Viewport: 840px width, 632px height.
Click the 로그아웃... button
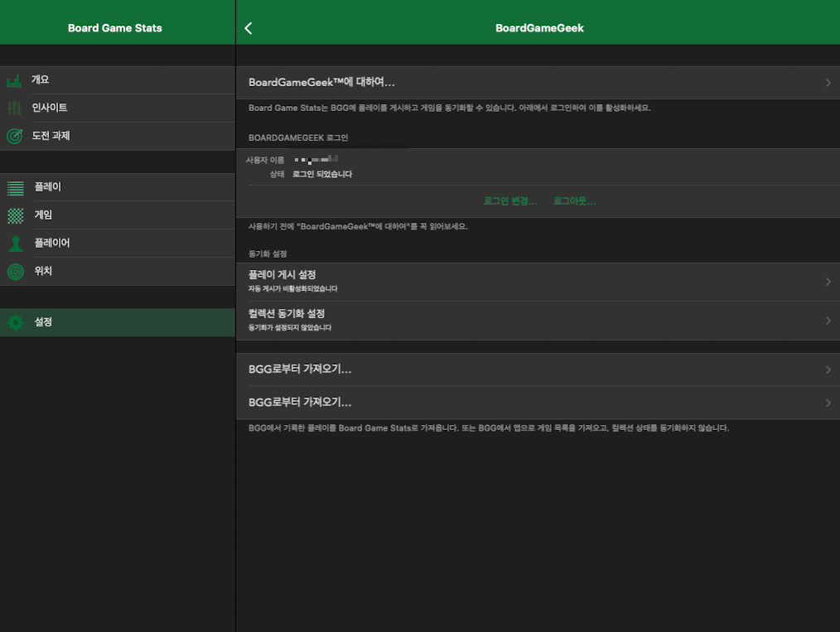(x=574, y=200)
